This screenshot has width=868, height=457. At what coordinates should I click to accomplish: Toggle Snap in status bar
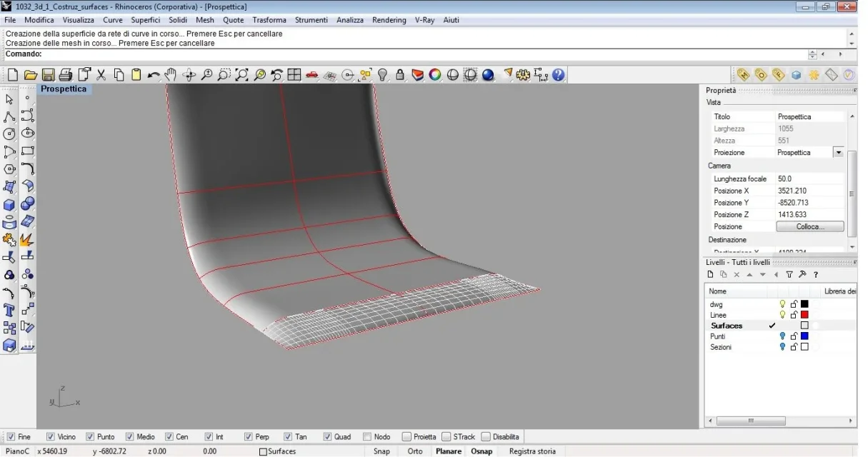381,451
